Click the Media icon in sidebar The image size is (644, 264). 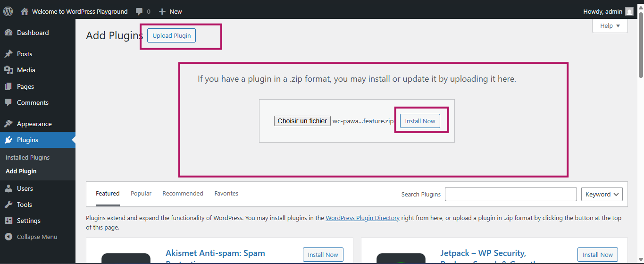(x=8, y=70)
